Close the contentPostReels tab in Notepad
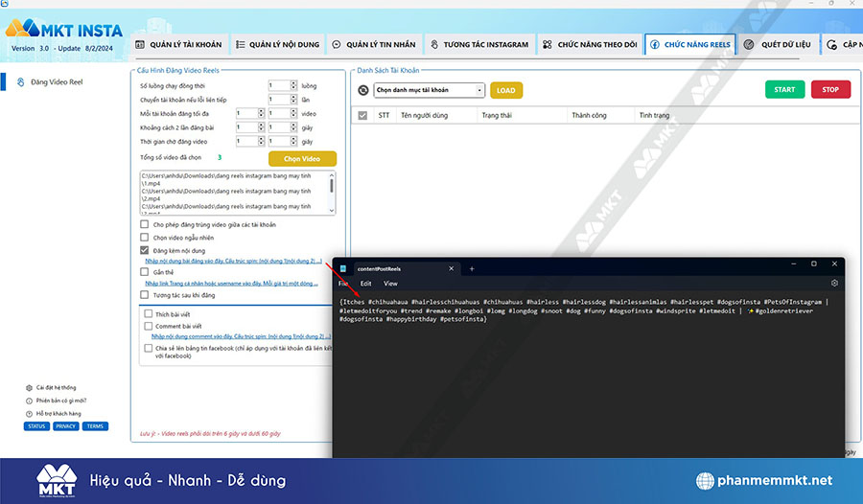This screenshot has height=504, width=863. [x=452, y=268]
